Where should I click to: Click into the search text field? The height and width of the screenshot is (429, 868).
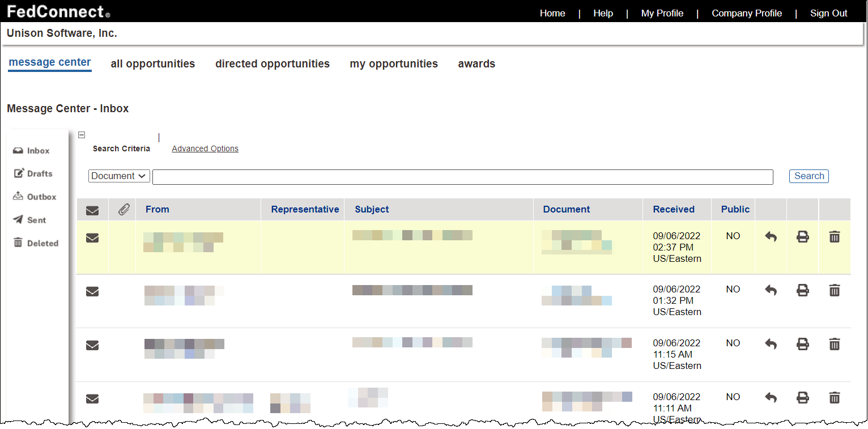tap(462, 177)
